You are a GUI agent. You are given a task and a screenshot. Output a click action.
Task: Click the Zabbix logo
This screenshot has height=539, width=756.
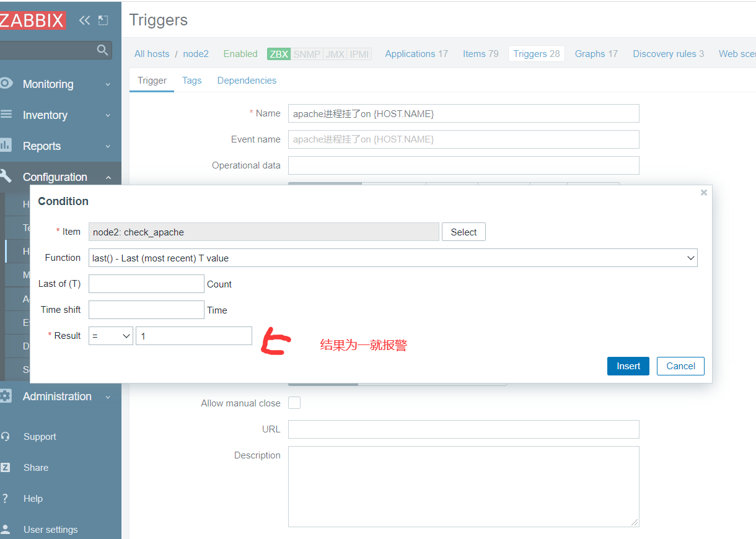tap(32, 20)
